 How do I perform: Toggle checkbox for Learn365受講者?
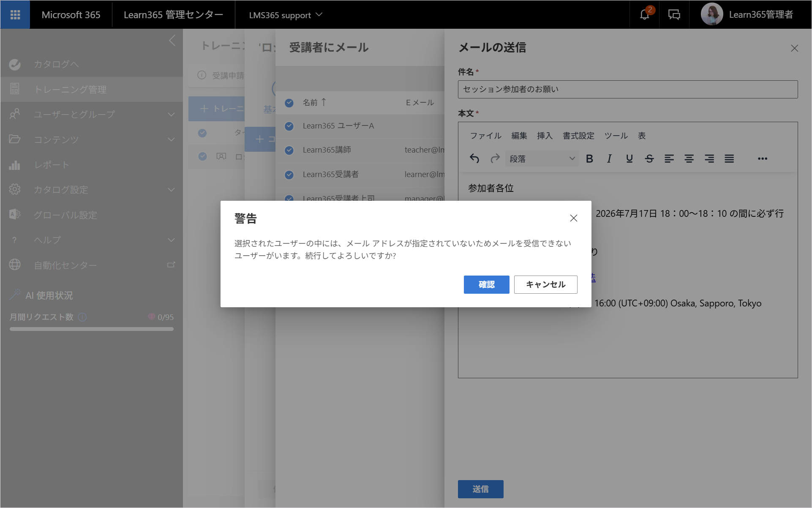pos(289,175)
